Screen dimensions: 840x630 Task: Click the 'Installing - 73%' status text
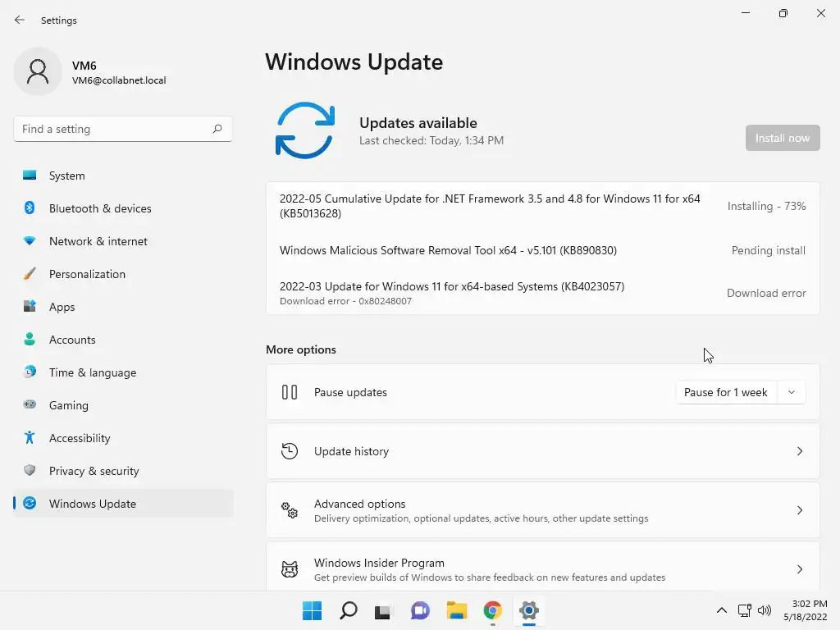[x=766, y=206]
